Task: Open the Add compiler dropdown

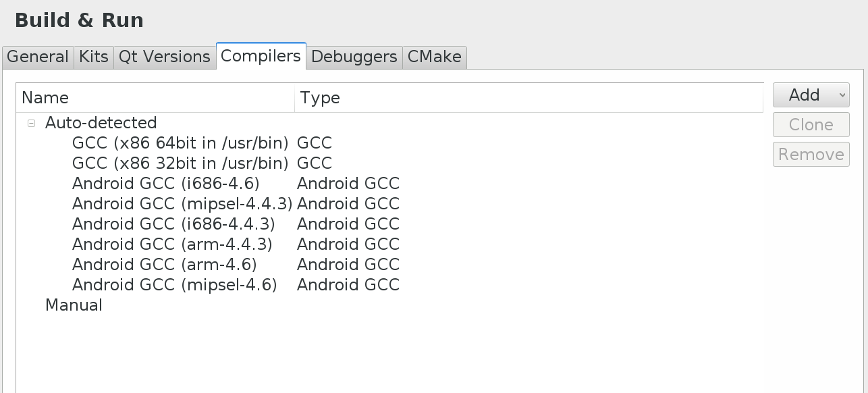Action: 811,95
